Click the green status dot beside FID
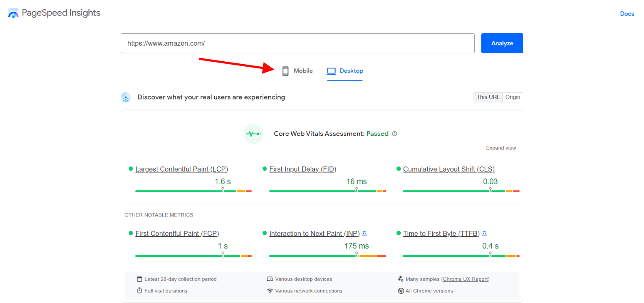Screen dimensions: 644x303 [x=265, y=169]
